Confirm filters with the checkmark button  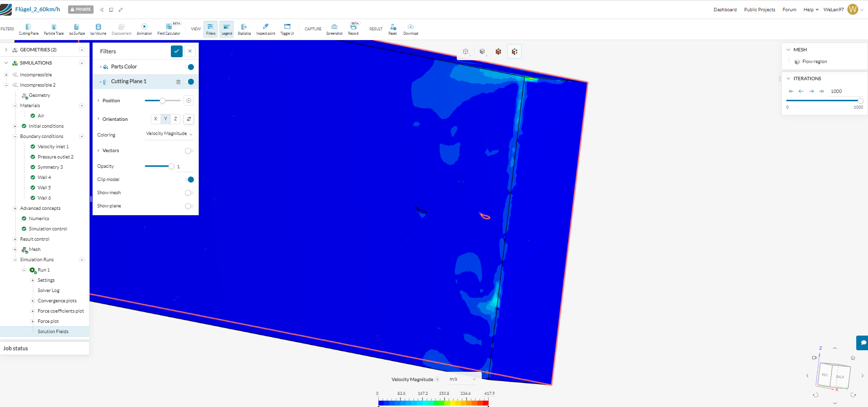click(177, 51)
